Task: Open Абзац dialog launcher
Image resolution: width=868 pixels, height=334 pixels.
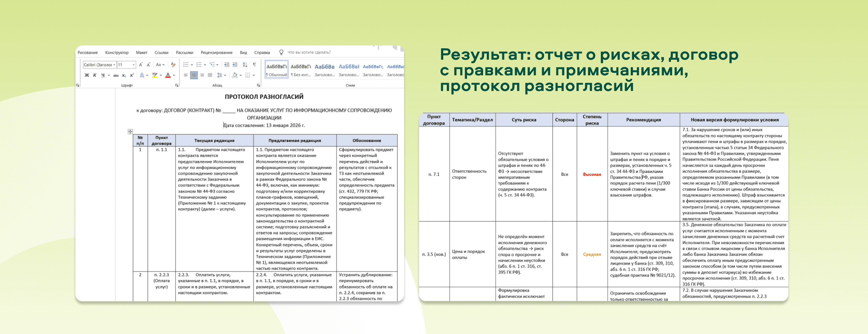Action: (259, 85)
